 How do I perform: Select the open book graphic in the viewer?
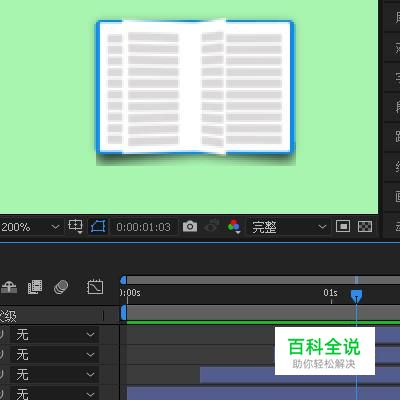pos(195,87)
